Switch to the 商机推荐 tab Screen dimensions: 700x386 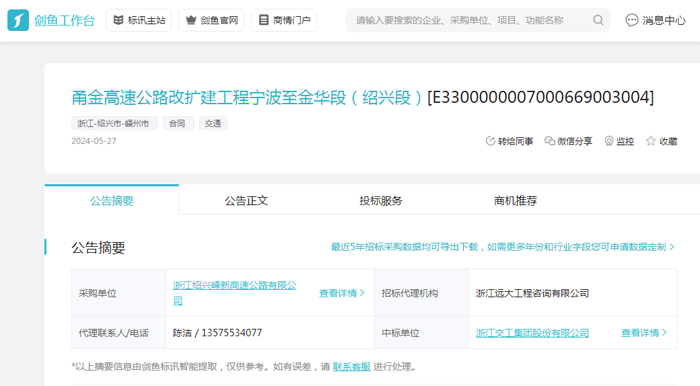(x=515, y=200)
